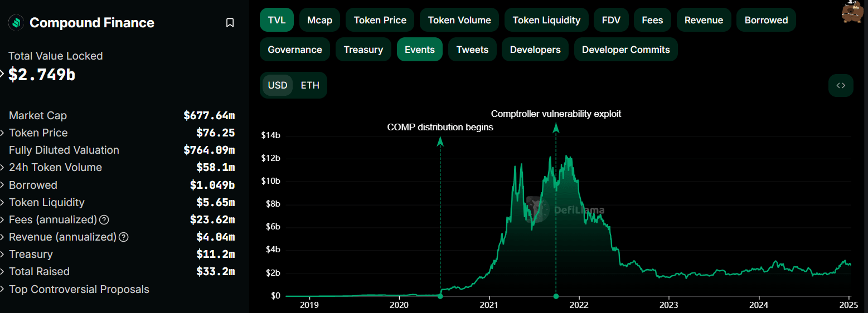
Task: Click the $12b label on the y-axis
Action: tap(270, 158)
